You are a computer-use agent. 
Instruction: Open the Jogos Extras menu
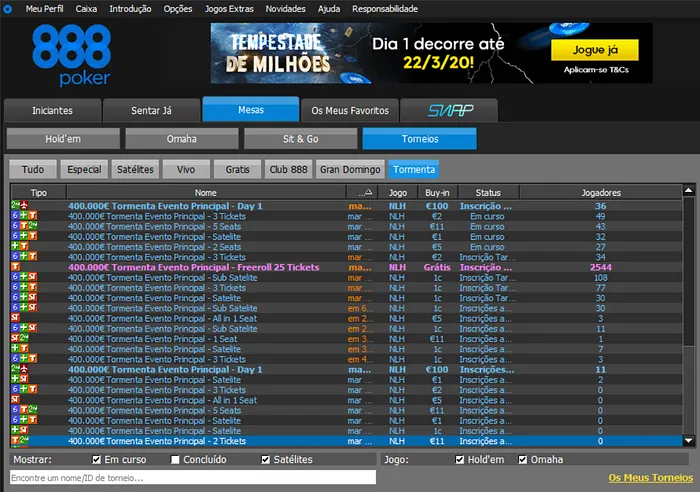tap(229, 8)
